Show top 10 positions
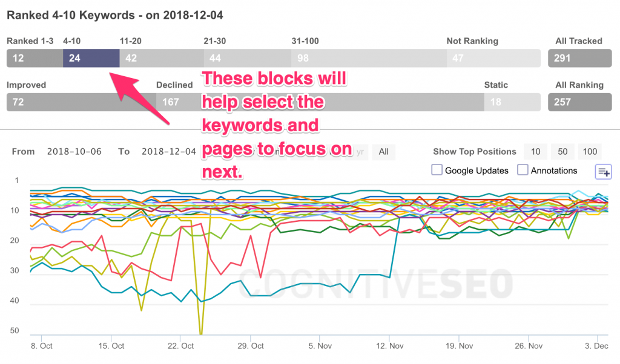The width and height of the screenshot is (620, 364). point(535,152)
